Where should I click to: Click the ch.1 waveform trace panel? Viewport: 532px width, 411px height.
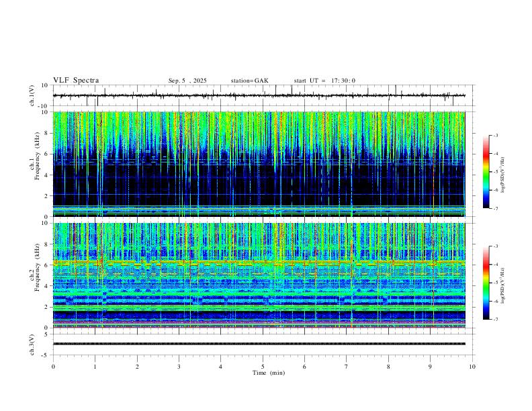click(x=263, y=95)
